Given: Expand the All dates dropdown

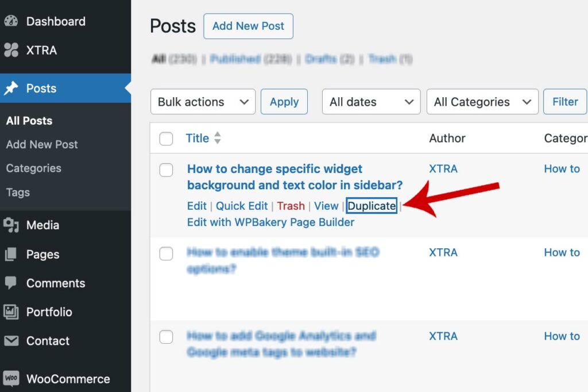Looking at the screenshot, I should click(x=370, y=102).
